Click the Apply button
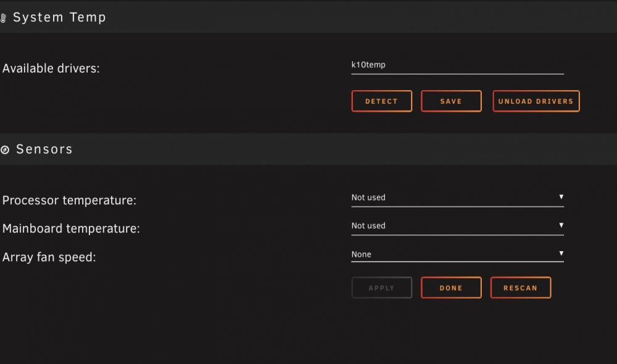617x364 pixels. (382, 287)
